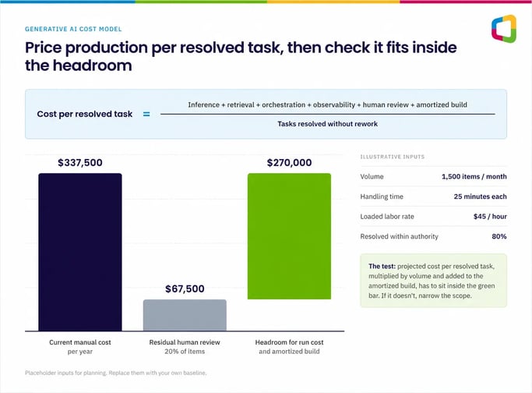532x393 pixels.
Task: Click the '25 minutes each' value
Action: [x=480, y=196]
